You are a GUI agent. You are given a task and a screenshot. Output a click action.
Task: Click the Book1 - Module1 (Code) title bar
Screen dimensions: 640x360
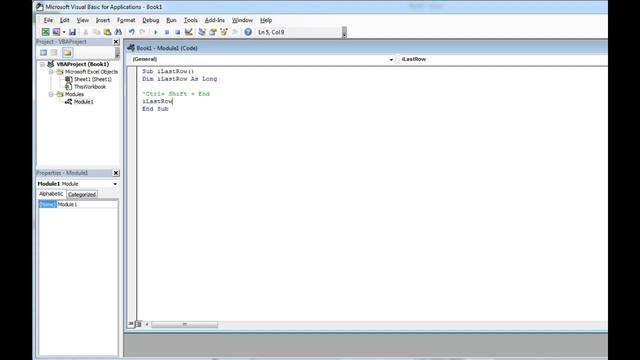click(x=367, y=48)
